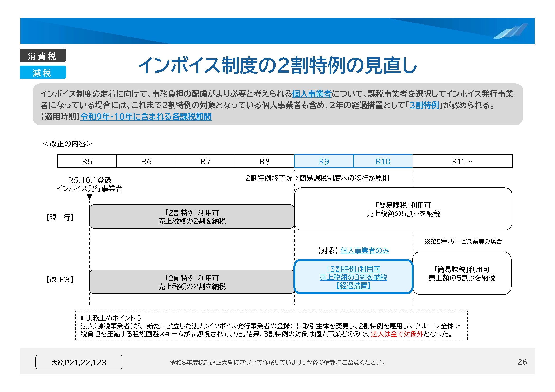Click the 消費税 dark label badge
The width and height of the screenshot is (555, 392).
click(43, 55)
